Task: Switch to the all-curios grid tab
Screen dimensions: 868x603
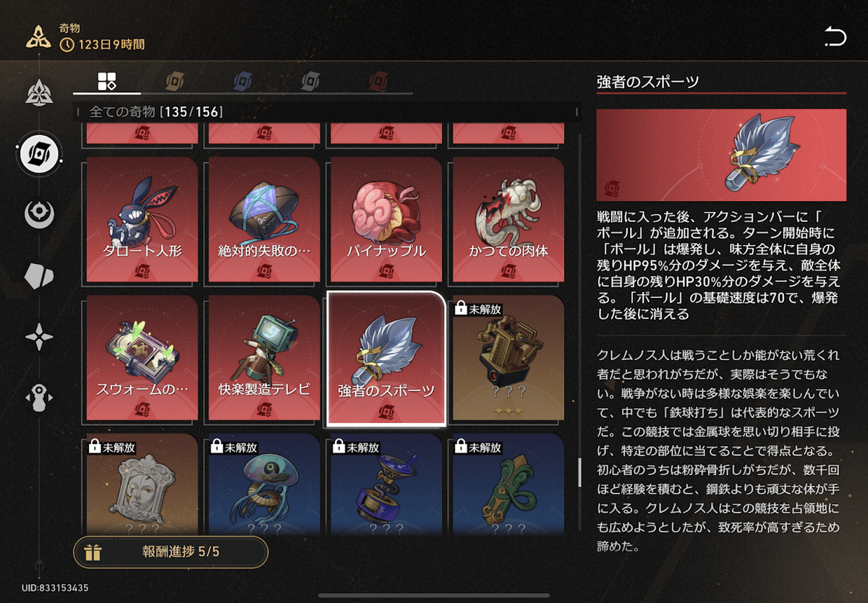Action: (x=107, y=82)
